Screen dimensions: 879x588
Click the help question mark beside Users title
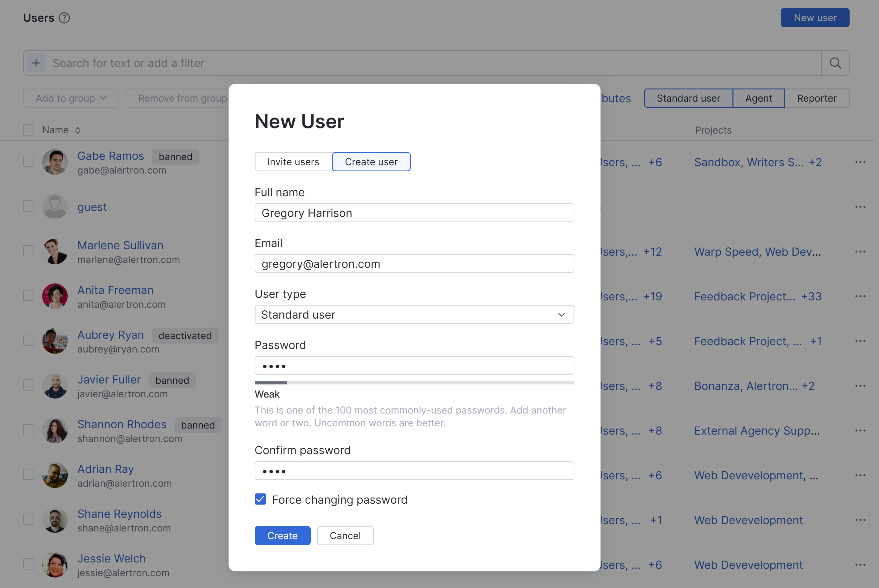pos(65,18)
